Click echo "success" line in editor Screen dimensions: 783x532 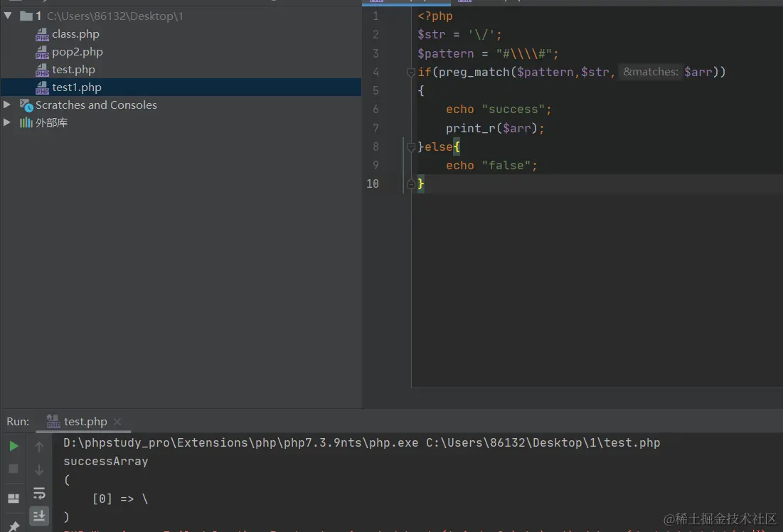(x=499, y=110)
